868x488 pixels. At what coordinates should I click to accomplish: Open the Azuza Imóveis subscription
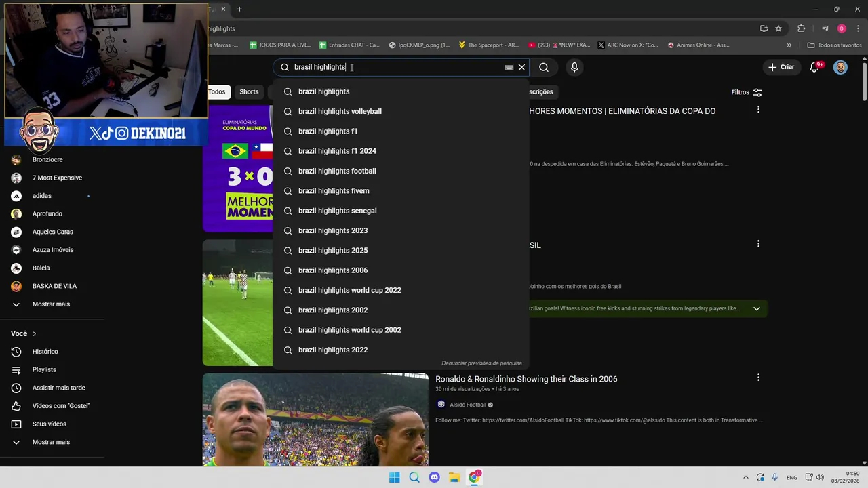tap(53, 250)
